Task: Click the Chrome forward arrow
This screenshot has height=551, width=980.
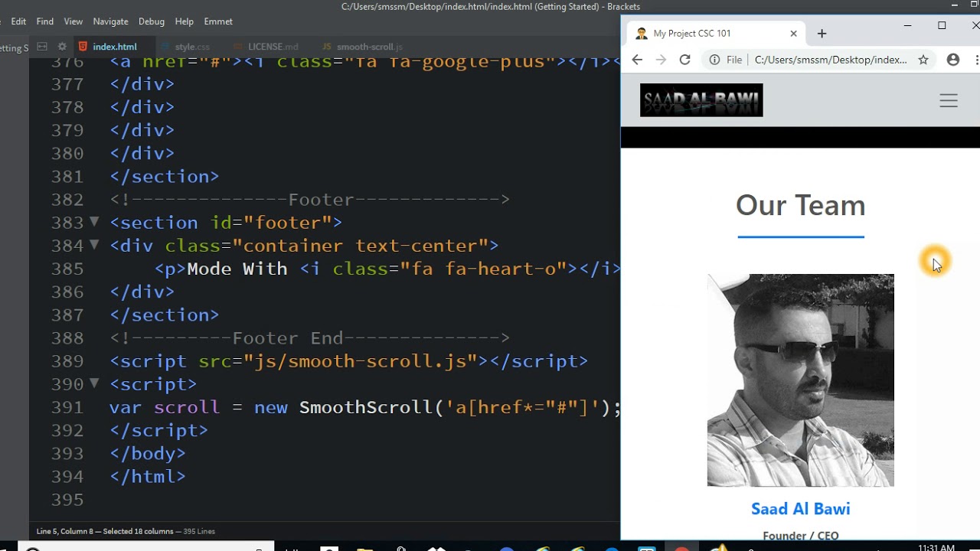Action: point(661,60)
